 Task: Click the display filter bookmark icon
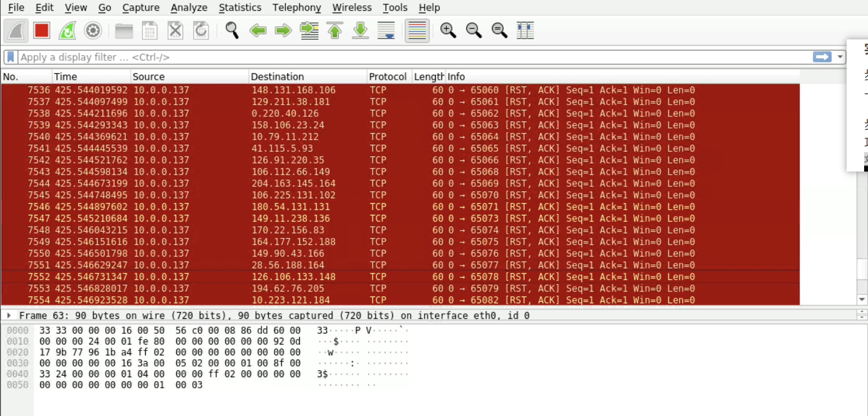[x=11, y=57]
